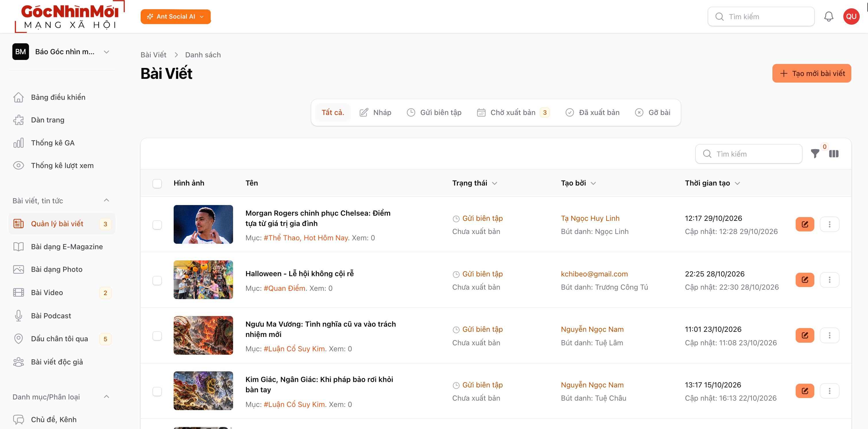This screenshot has width=868, height=429.
Task: Click the Bài Viết breadcrumb link
Action: pos(153,55)
